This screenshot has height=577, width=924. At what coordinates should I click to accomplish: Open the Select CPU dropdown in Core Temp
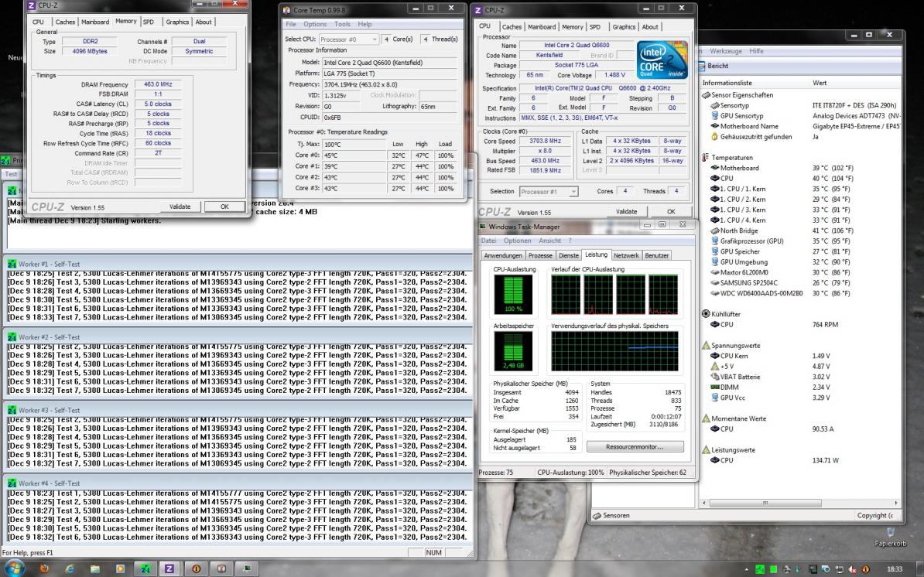click(348, 39)
